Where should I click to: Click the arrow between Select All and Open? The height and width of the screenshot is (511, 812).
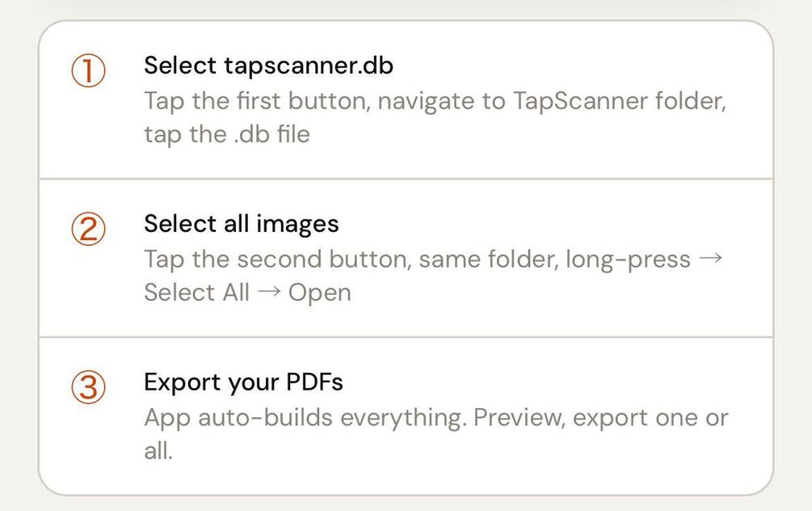pos(268,293)
